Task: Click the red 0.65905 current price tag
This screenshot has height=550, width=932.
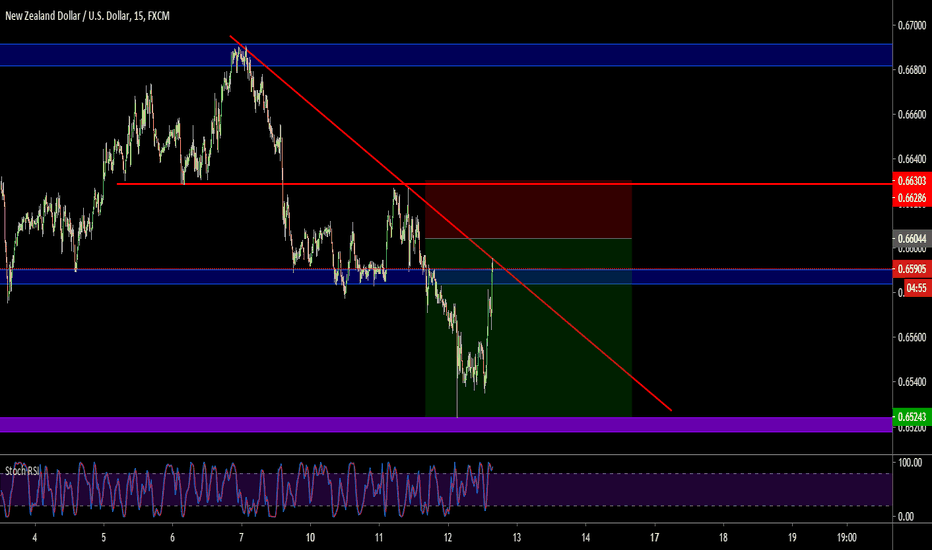Action: 912,269
